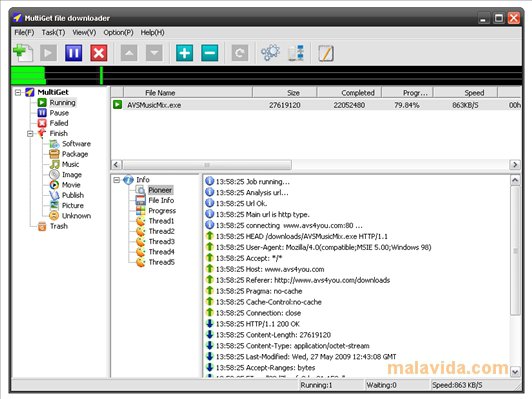Click the task list scroll right arrow
The width and height of the screenshot is (532, 399).
click(x=515, y=165)
